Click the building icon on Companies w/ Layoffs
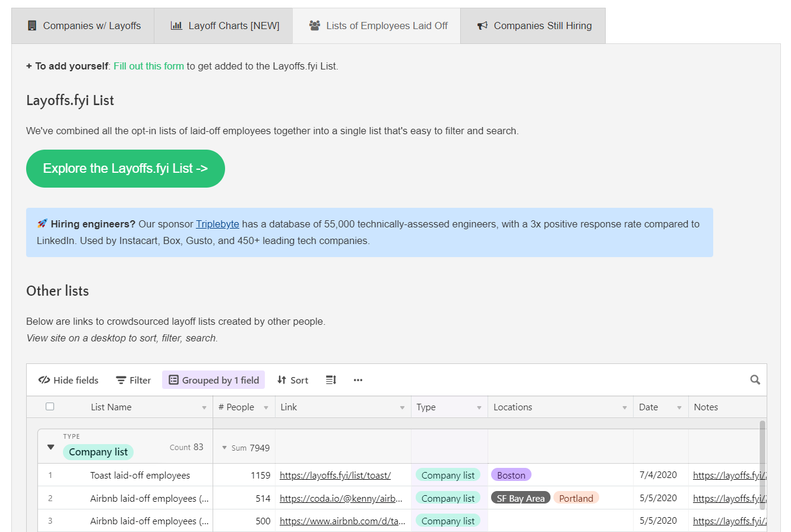The height and width of the screenshot is (532, 791). (31, 26)
